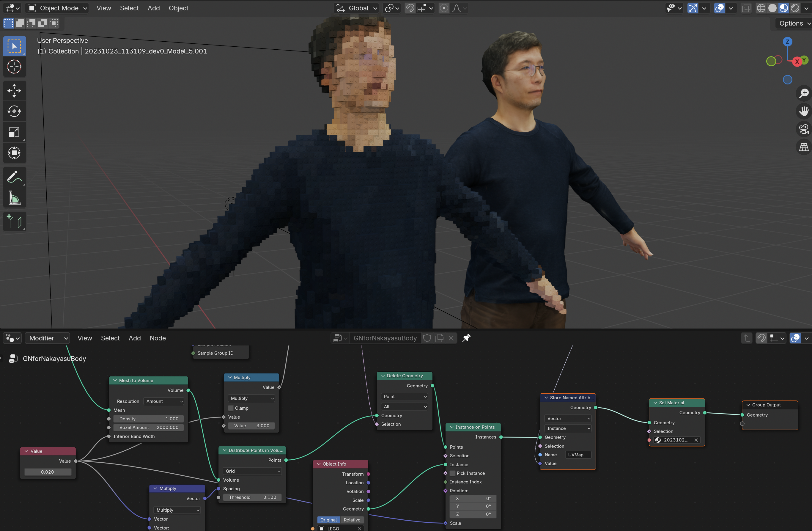Activate the Scale tool
Viewport: 812px width, 531px height.
[14, 132]
